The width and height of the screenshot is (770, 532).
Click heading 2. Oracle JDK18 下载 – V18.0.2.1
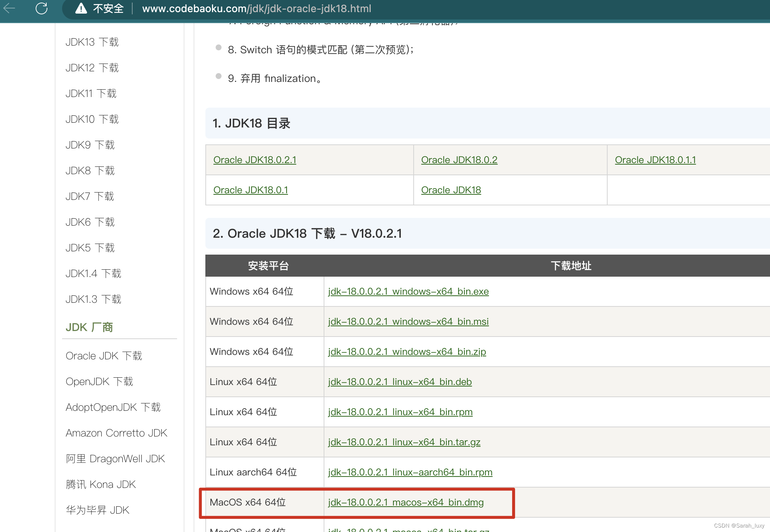point(307,234)
